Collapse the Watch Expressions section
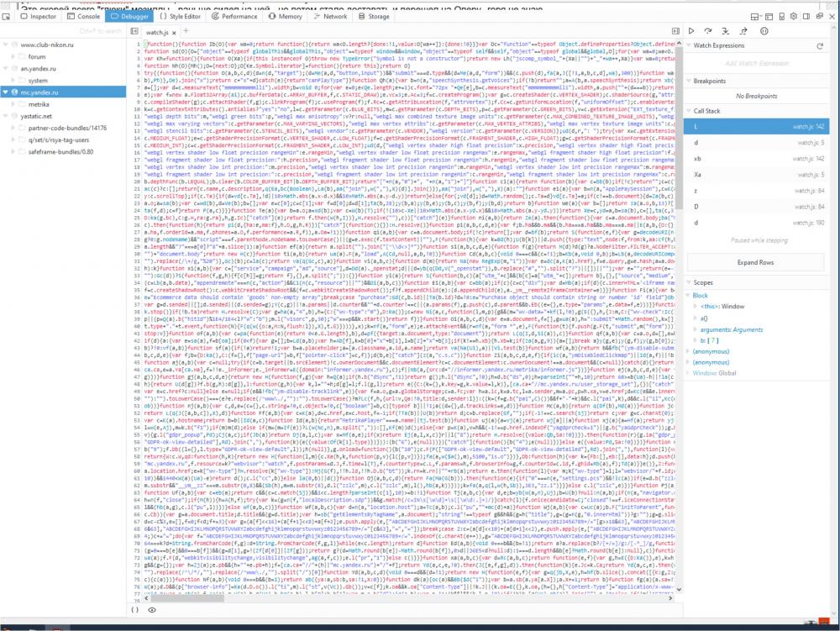This screenshot has width=840, height=631. [689, 45]
